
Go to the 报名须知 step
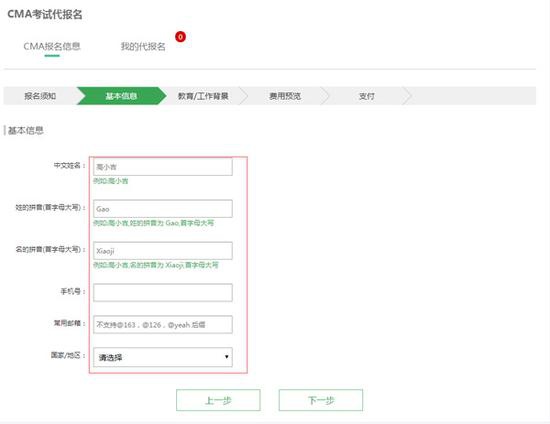pyautogui.click(x=40, y=96)
